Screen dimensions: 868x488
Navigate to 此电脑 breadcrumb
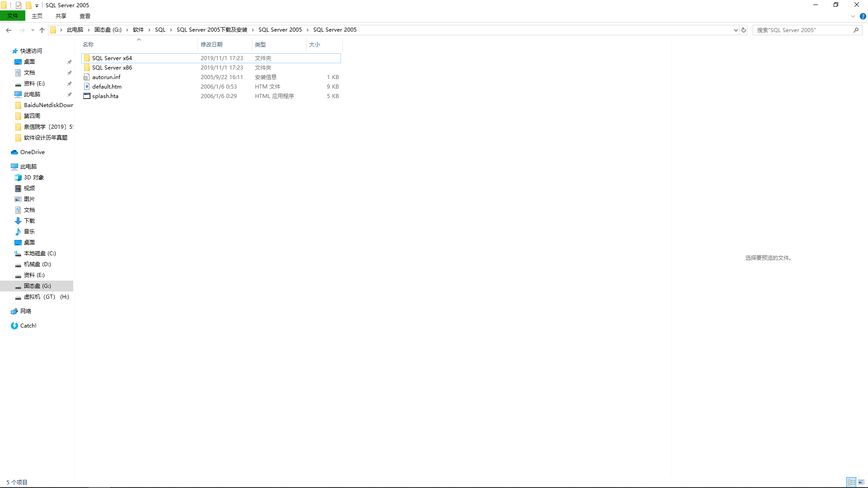(75, 30)
